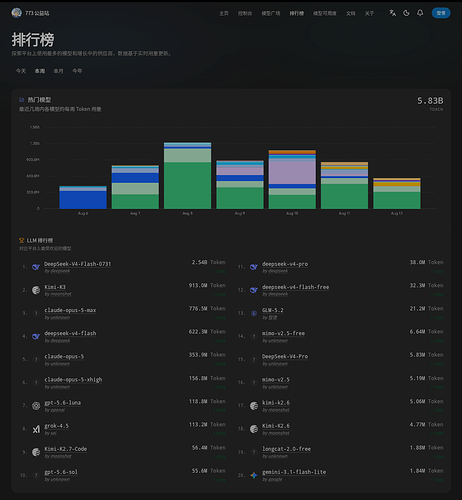Open the claude-opus-5-max model link
462x500 pixels.
point(70,310)
